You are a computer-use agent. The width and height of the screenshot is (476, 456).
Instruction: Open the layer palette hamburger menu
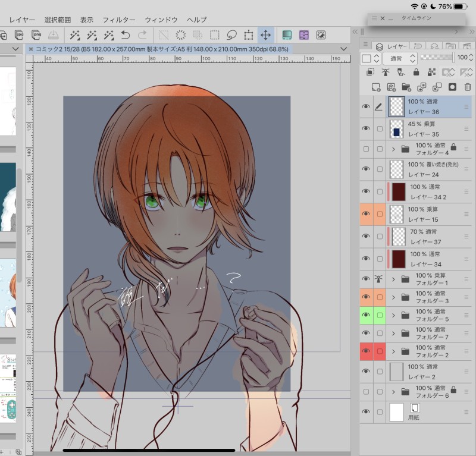click(x=365, y=45)
